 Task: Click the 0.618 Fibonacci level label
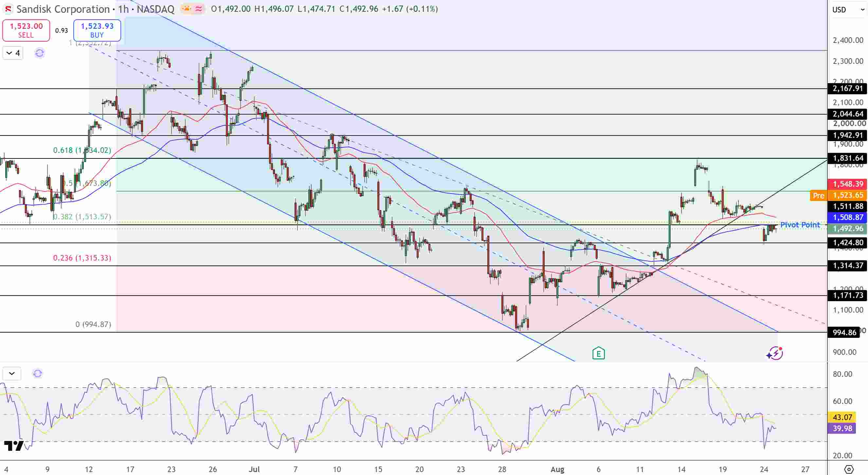point(82,150)
